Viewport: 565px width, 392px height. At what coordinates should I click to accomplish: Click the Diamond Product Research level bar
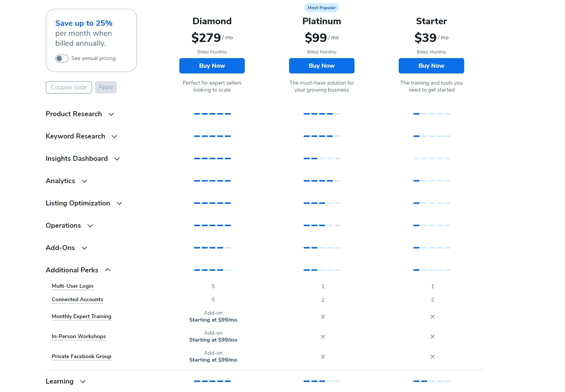pyautogui.click(x=212, y=114)
